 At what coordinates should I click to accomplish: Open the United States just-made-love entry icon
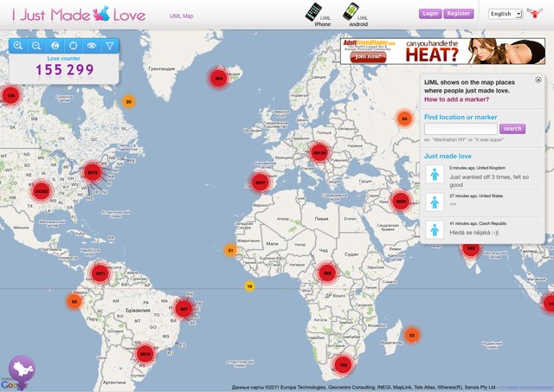pos(435,202)
